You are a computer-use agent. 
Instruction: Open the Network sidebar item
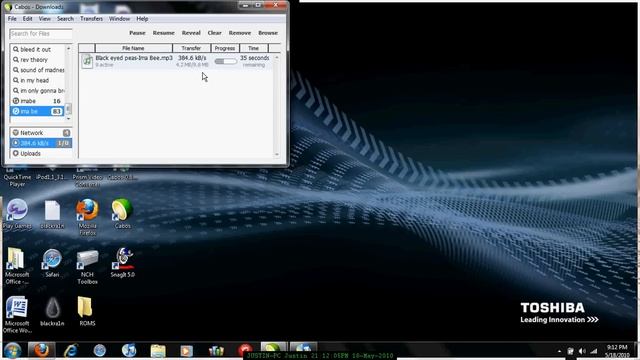click(41, 133)
